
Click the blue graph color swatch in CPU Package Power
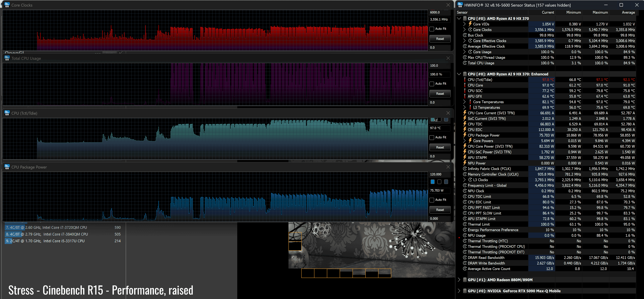[433, 182]
